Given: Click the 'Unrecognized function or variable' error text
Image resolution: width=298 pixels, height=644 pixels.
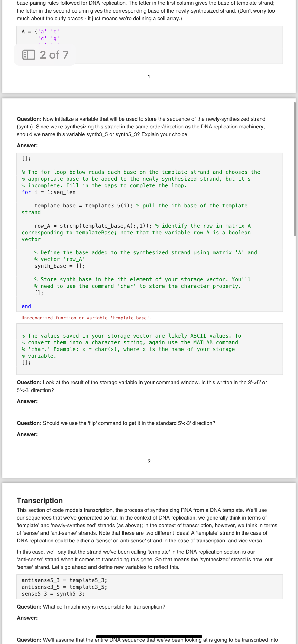Looking at the screenshot, I should 86,318.
